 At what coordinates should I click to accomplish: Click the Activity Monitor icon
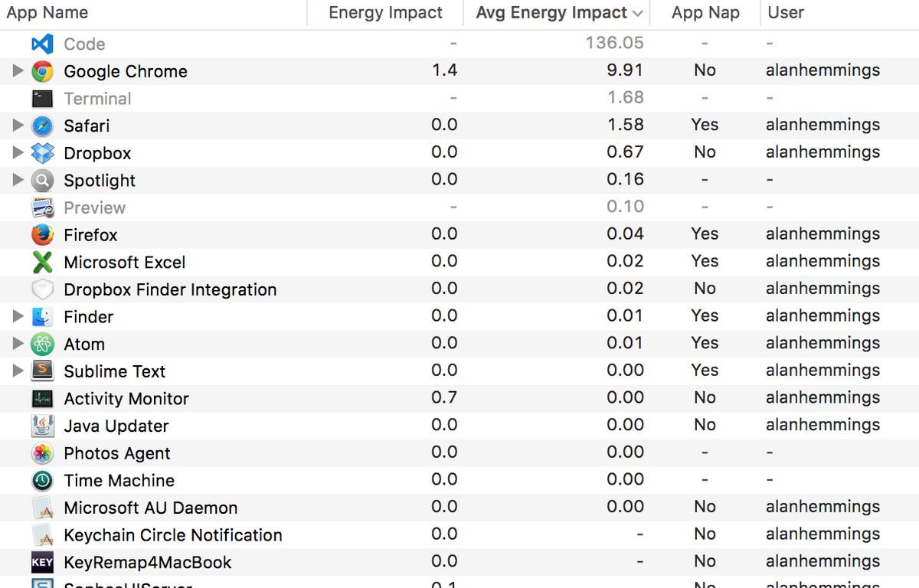click(42, 399)
